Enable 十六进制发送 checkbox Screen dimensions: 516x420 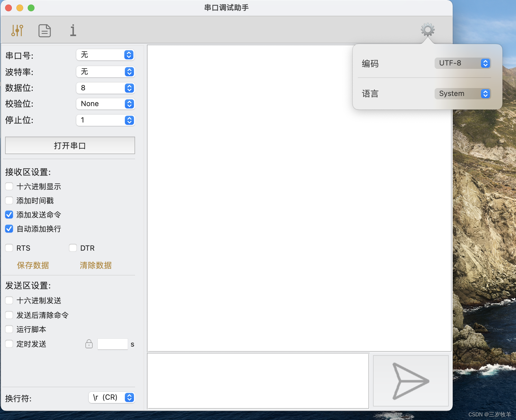tap(9, 300)
